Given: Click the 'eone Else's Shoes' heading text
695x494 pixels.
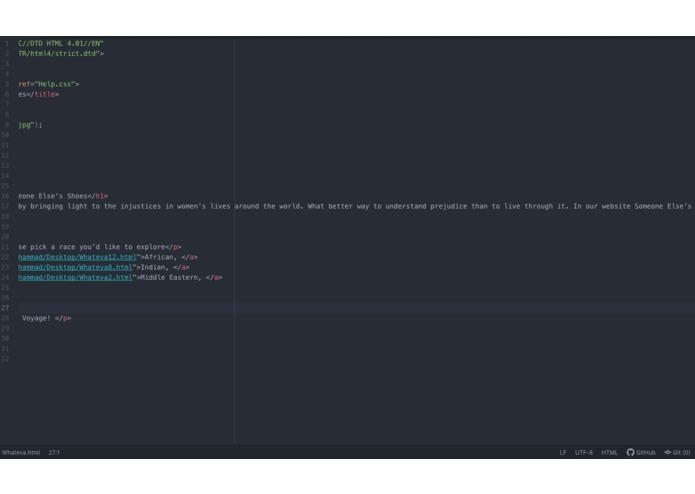Looking at the screenshot, I should [53, 196].
